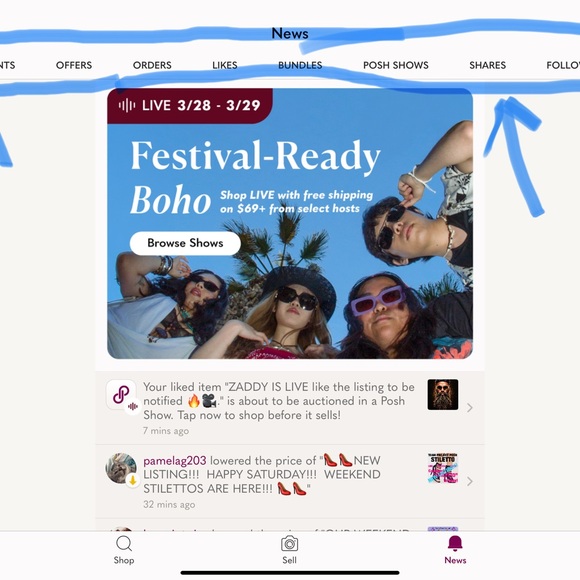
Task: Tap the small live badge on the Poshmark avatar
Action: coord(132,407)
